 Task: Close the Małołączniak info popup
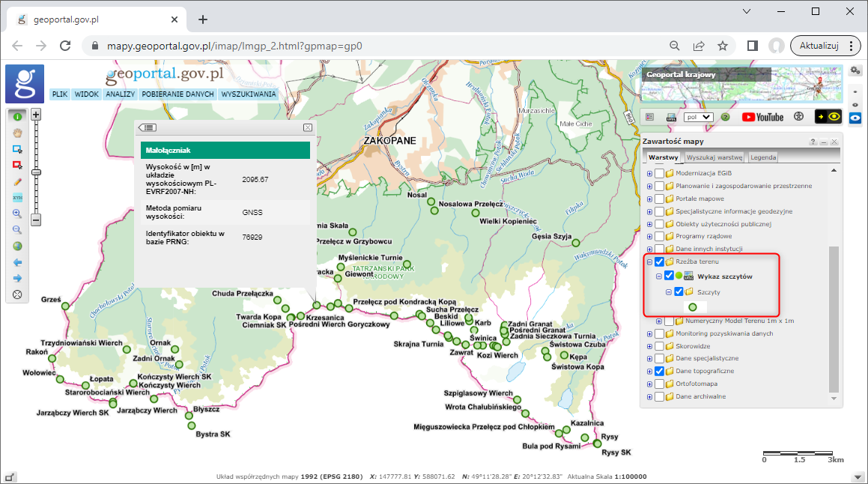pos(307,128)
